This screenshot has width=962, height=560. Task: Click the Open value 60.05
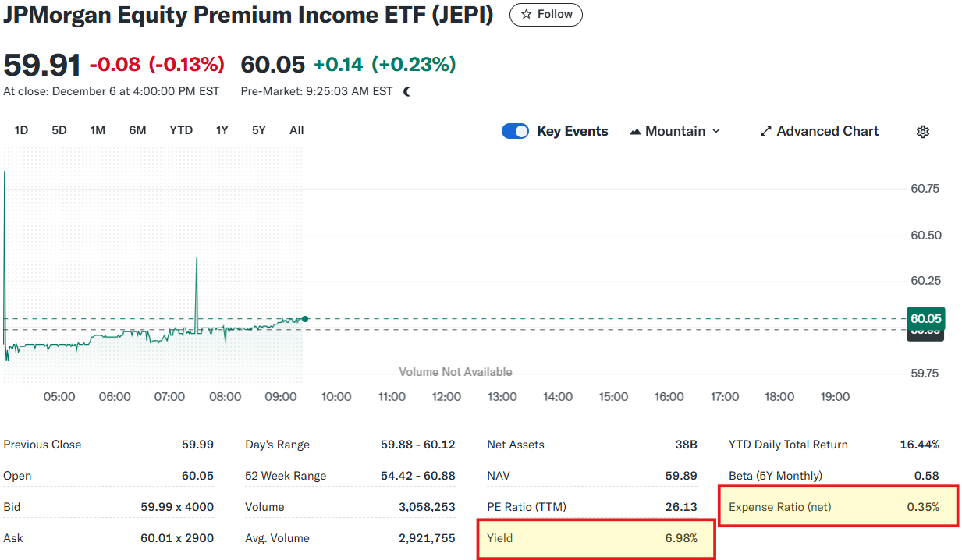pos(197,476)
